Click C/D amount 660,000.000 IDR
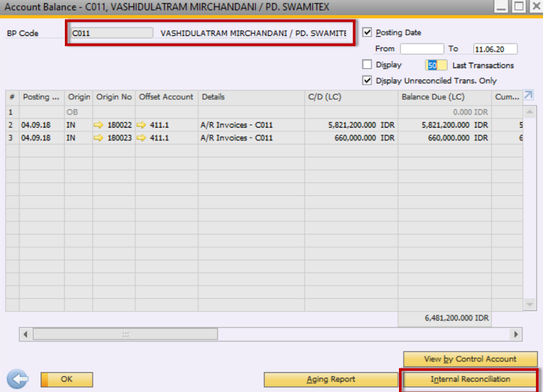 point(351,137)
